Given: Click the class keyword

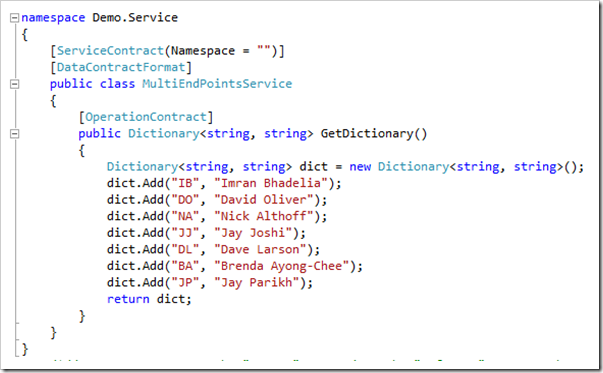Looking at the screenshot, I should [117, 84].
